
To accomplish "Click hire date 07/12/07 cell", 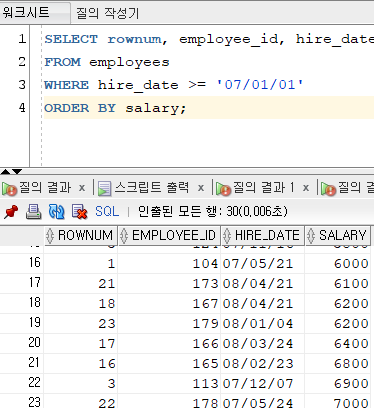I will 262,384.
